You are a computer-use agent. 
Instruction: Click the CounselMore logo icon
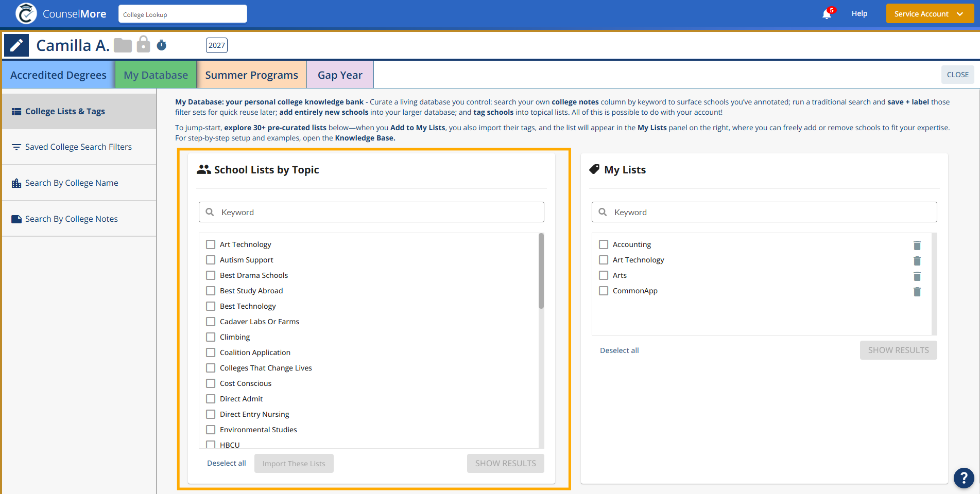coord(26,13)
